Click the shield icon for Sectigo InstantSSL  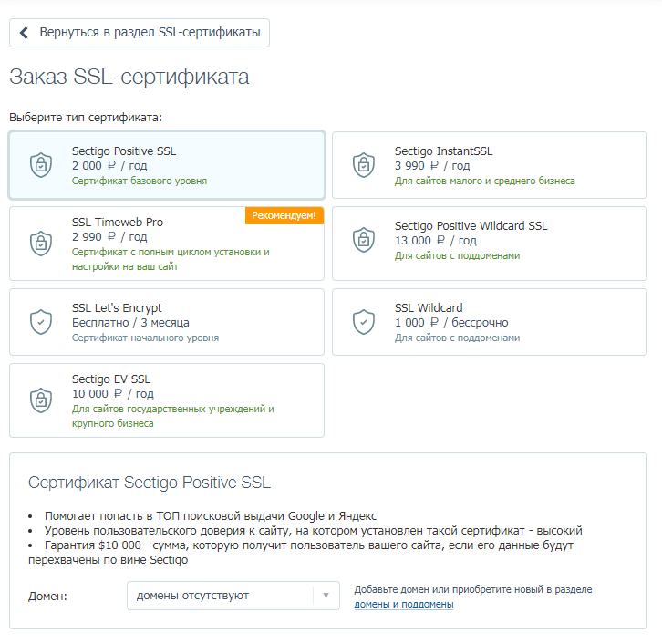pyautogui.click(x=364, y=165)
